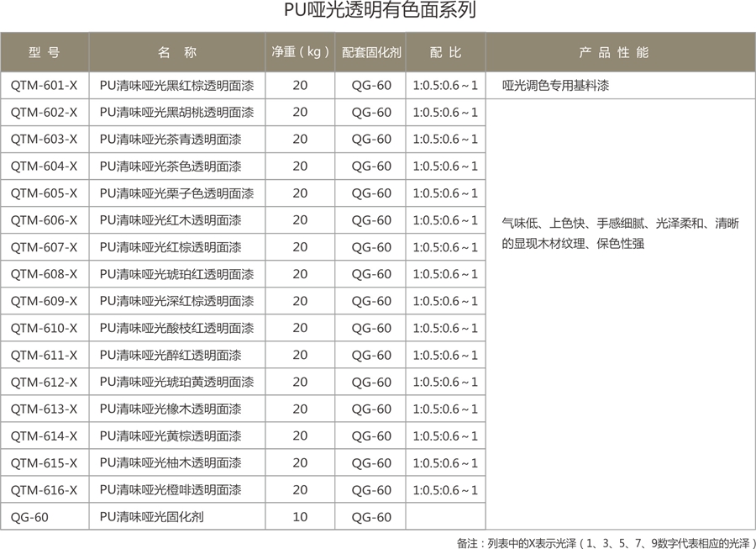This screenshot has width=756, height=549.
Task: Select product name PU清味哑光琥珀黄透明面漆
Action: tap(176, 382)
